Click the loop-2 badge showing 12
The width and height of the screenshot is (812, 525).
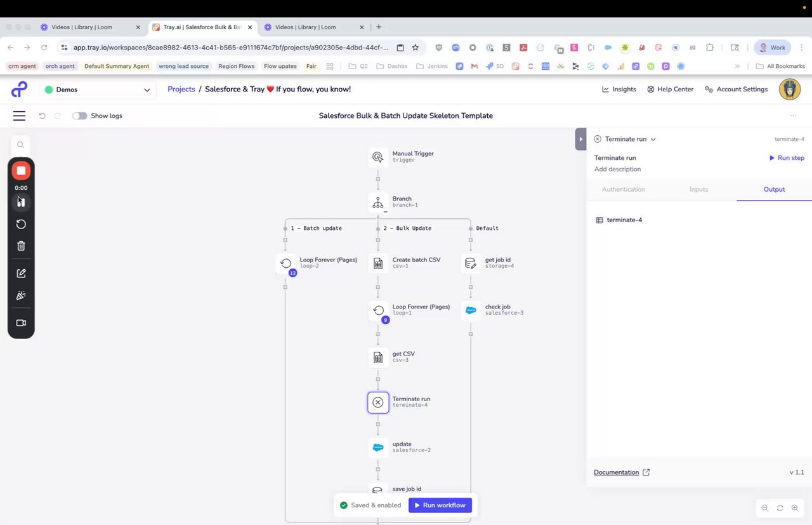point(292,273)
